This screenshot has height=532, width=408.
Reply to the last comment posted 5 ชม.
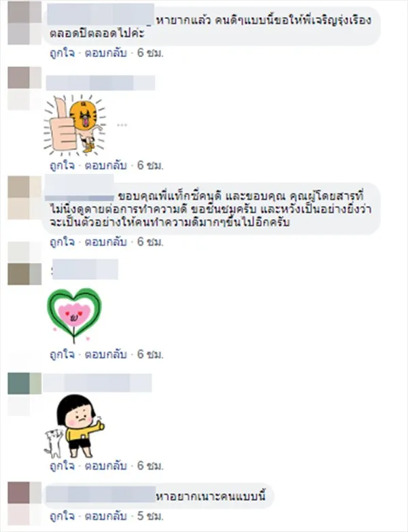(x=105, y=516)
